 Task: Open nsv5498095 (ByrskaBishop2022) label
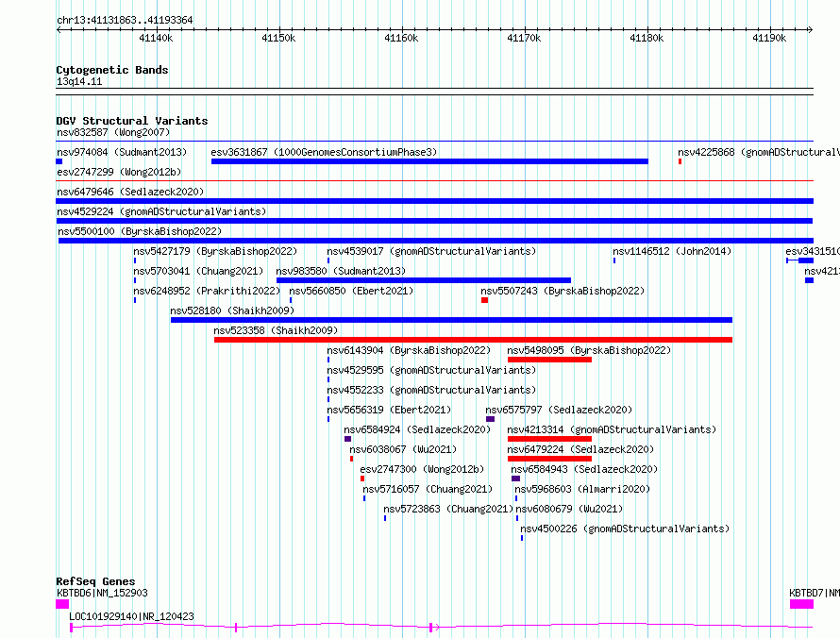pyautogui.click(x=589, y=350)
